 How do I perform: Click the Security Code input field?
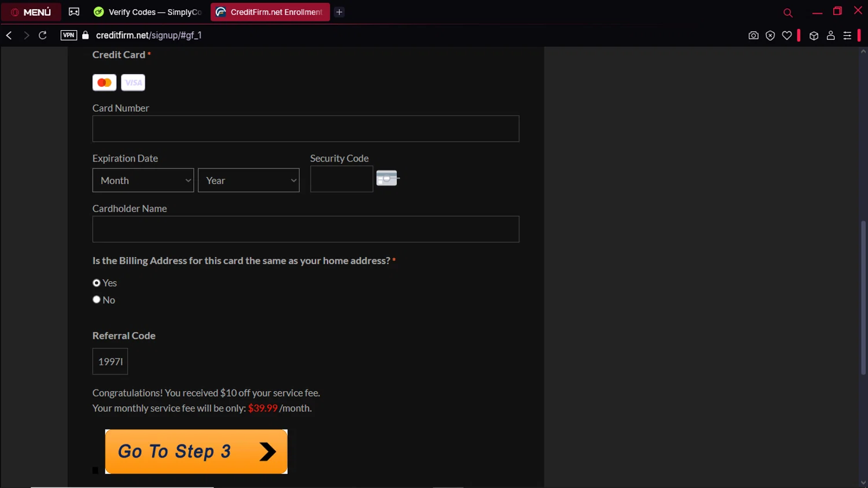coord(341,179)
